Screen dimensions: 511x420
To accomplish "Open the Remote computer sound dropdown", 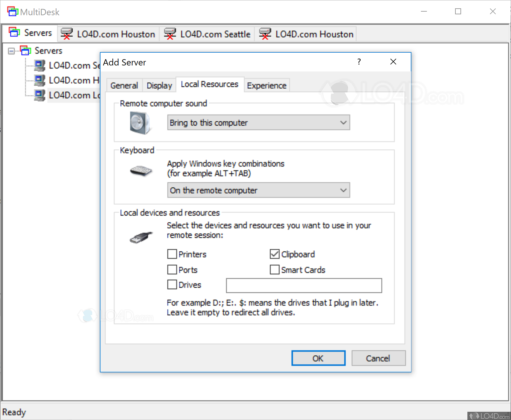I will click(344, 122).
